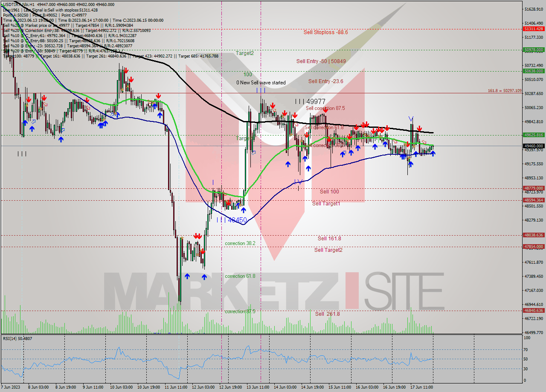Click the 'Sell Stoploss -88.6' label
Viewport: 546px width, 392px height.
[325, 32]
